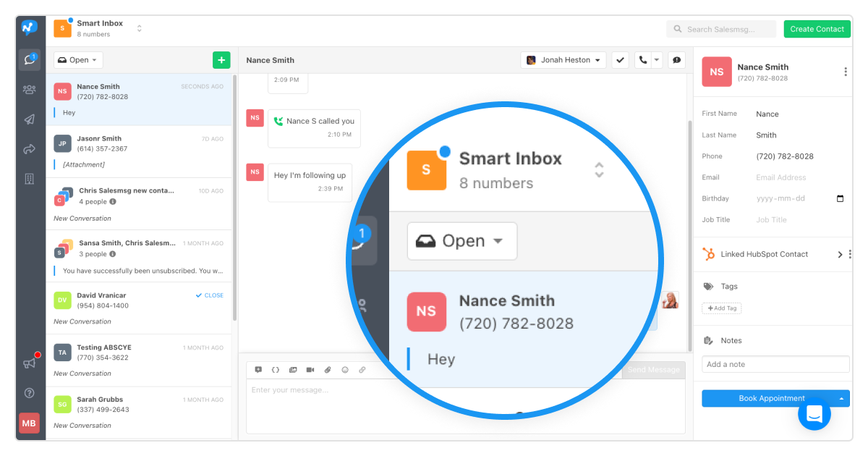
Task: Open the Book Appointment dropdown arrow
Action: (842, 398)
